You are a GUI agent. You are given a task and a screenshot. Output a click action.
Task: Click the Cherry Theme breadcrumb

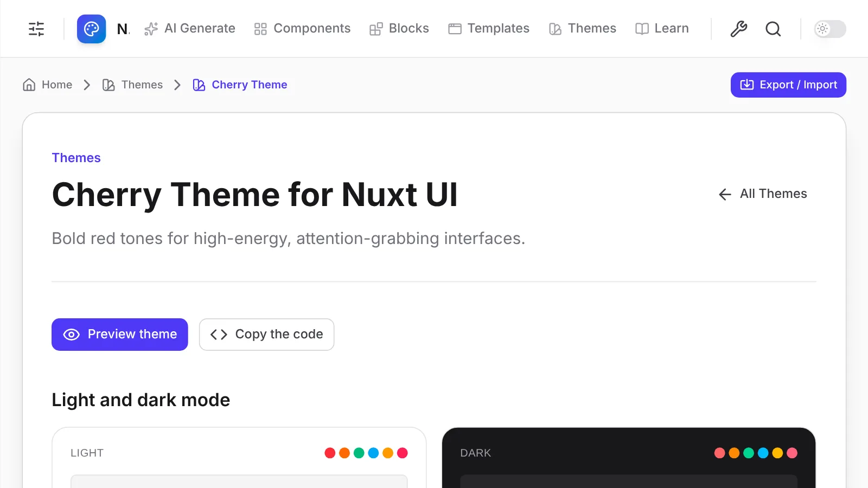pyautogui.click(x=240, y=85)
